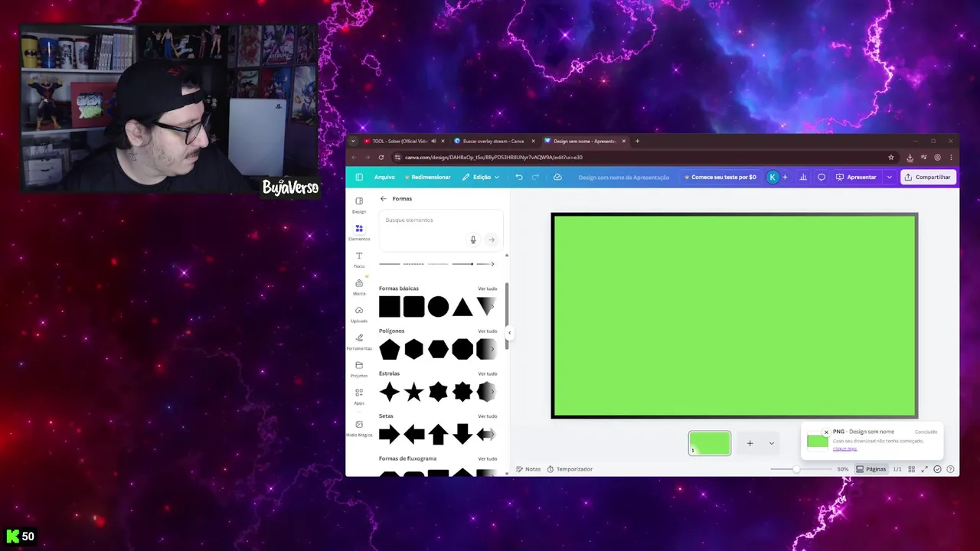Viewport: 980px width, 551px height.
Task: See all Estrelas via Ver tudo
Action: 488,373
